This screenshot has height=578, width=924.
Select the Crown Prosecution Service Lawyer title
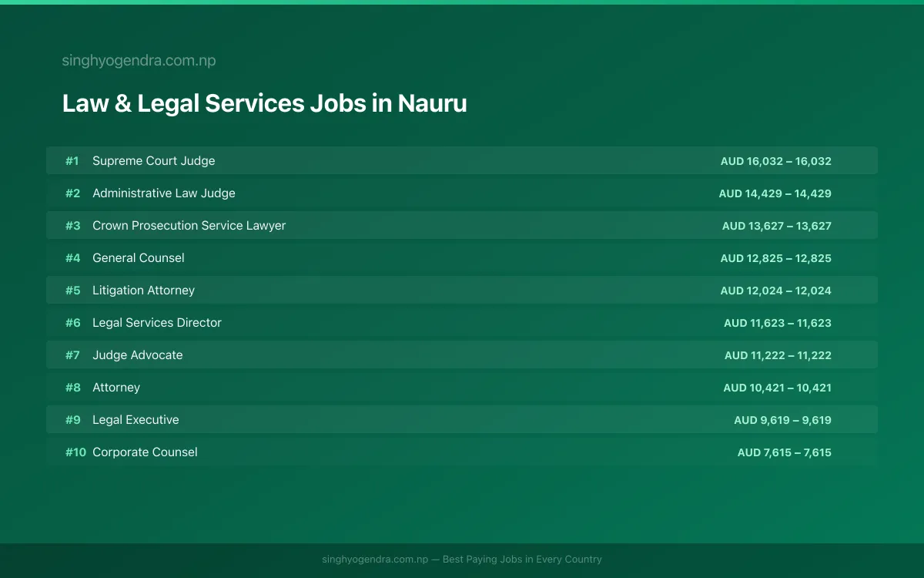click(189, 226)
